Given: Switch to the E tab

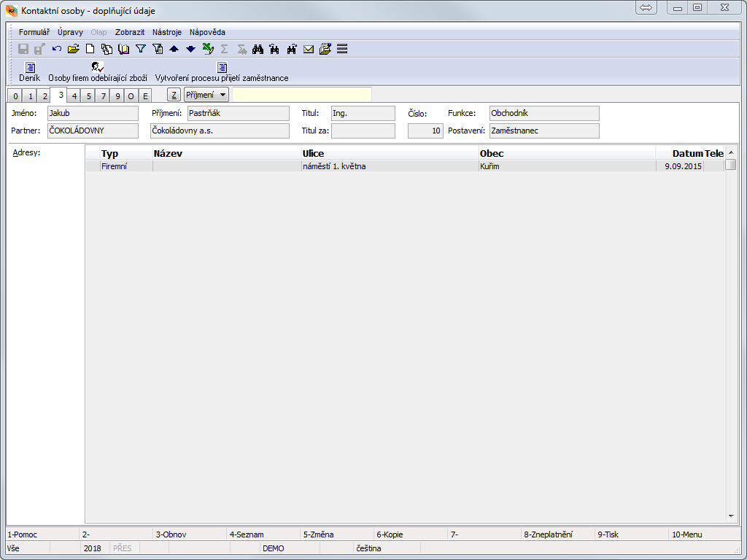Looking at the screenshot, I should coord(145,96).
